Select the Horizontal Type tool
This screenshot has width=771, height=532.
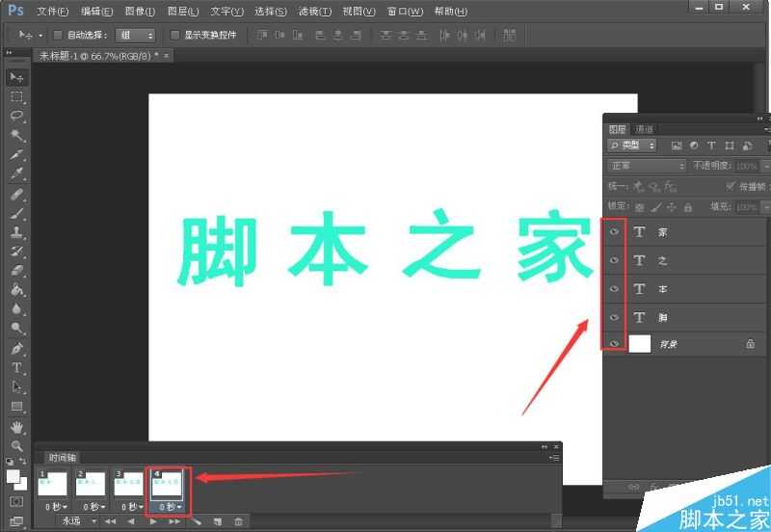[x=16, y=367]
